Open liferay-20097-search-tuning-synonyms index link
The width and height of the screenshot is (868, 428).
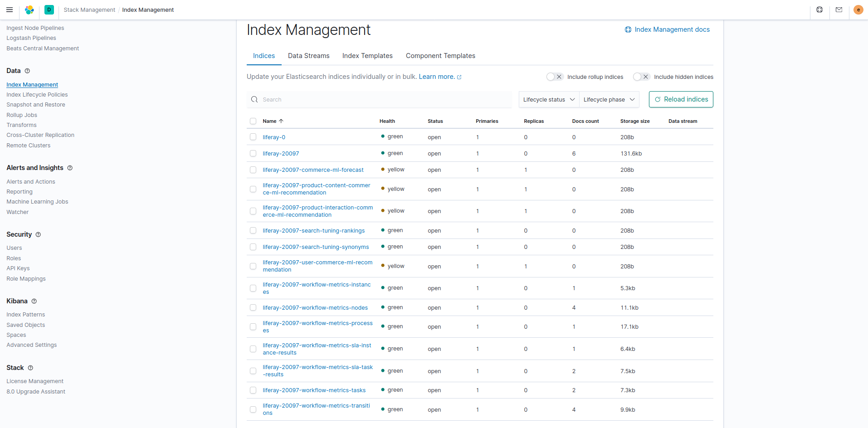316,247
